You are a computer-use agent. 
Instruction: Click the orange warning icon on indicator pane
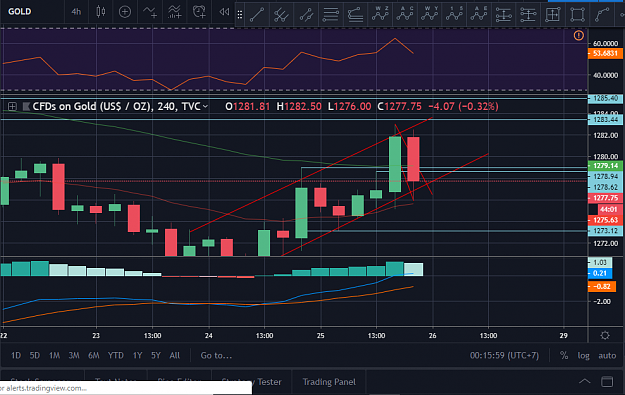579,35
